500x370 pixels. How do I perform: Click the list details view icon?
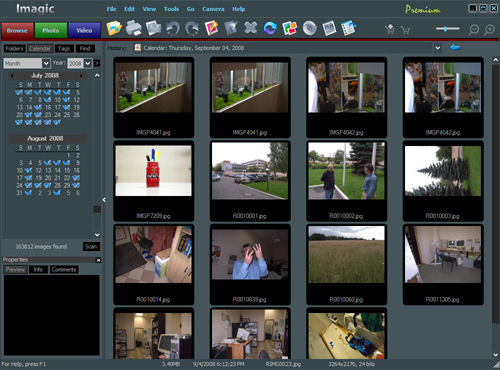349,28
